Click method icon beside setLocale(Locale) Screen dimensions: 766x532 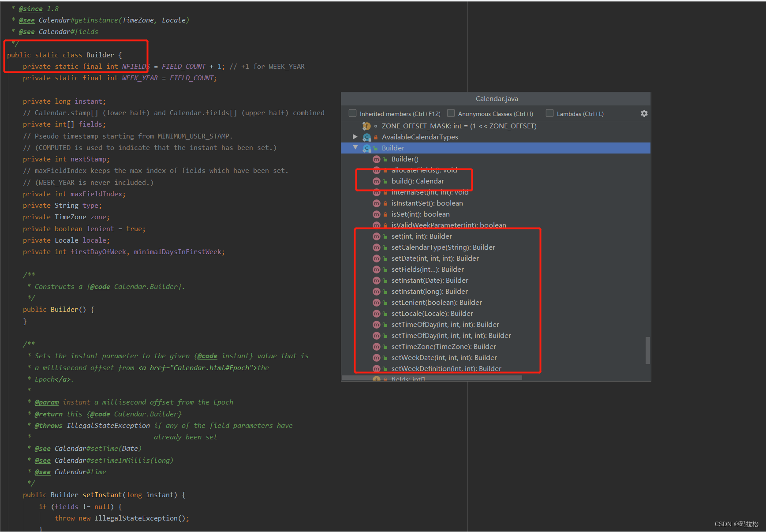376,314
